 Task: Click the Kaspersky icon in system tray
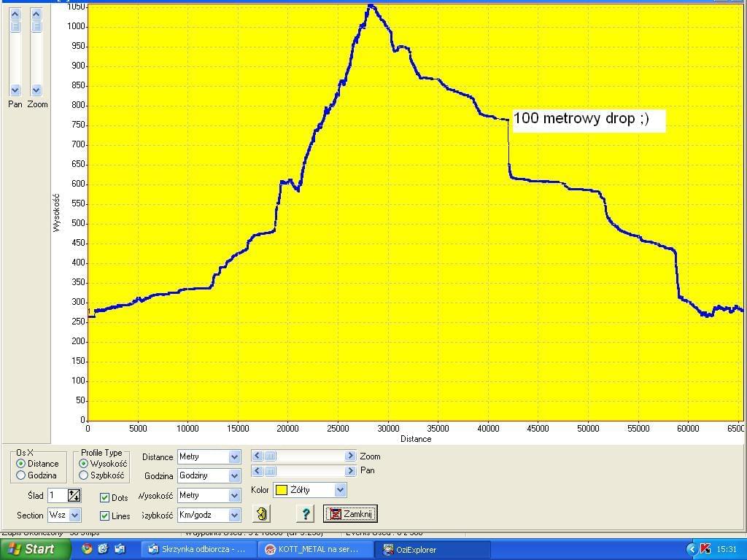(x=705, y=549)
